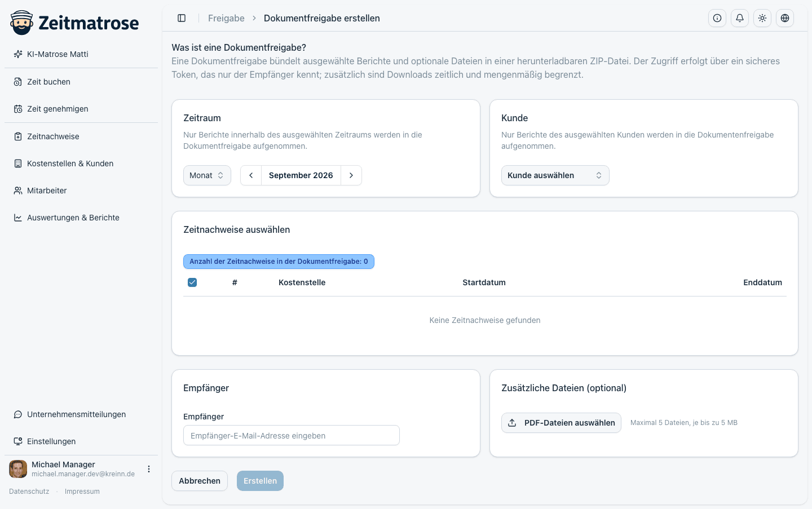Open language globe icon

click(785, 18)
